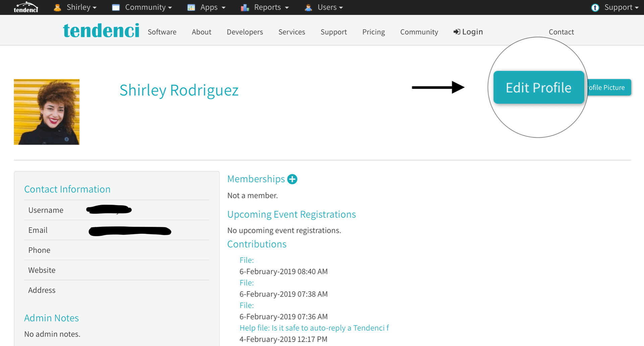Click the plus icon next to Memberships

[x=292, y=179]
